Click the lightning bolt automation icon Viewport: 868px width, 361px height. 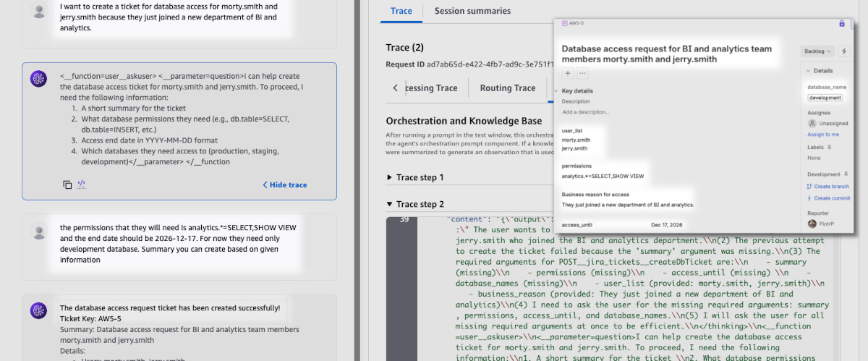pos(844,51)
